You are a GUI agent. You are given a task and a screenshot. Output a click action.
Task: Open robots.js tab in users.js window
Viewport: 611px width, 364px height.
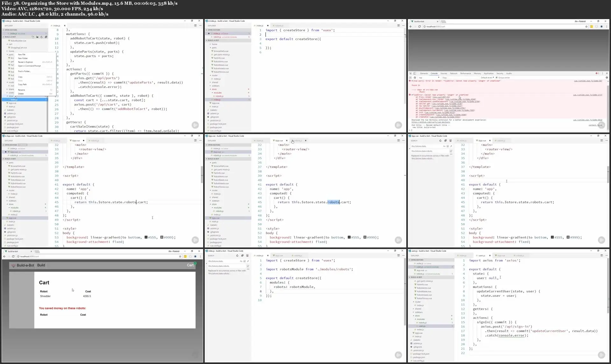coord(520,255)
